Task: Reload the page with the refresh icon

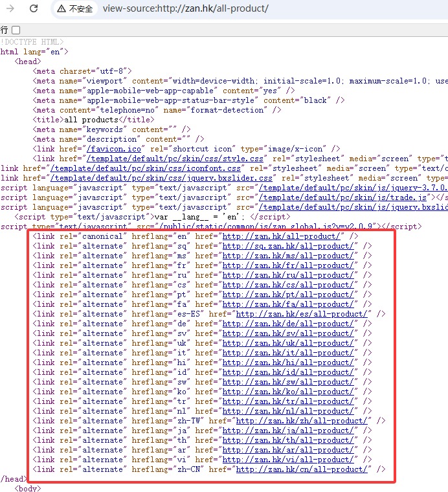Action: pyautogui.click(x=34, y=8)
